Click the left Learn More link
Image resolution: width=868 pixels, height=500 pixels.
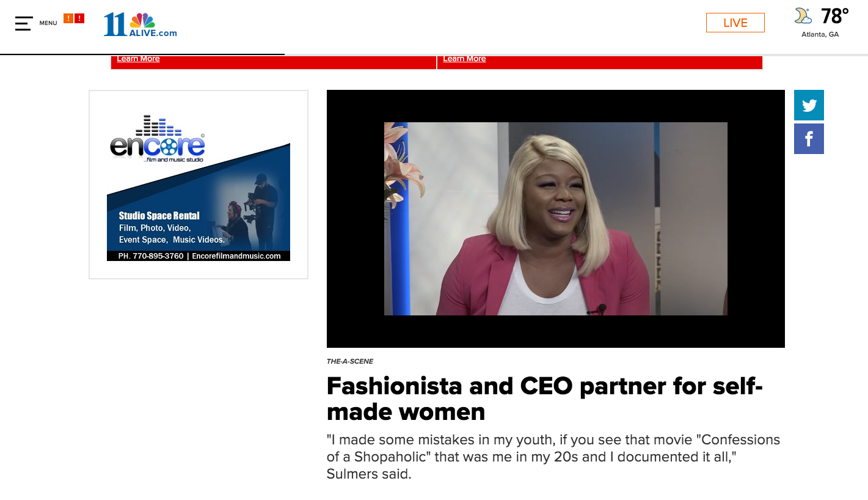[x=138, y=59]
